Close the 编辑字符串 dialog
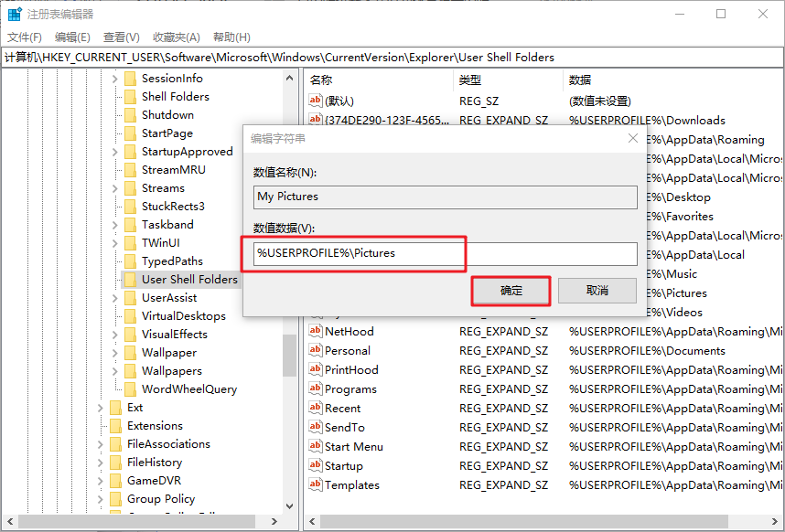 pyautogui.click(x=632, y=138)
